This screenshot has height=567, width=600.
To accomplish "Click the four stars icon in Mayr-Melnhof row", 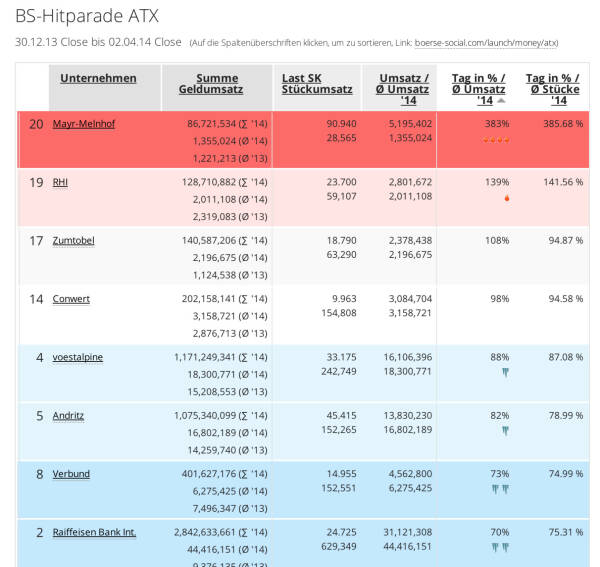I will 497,139.
